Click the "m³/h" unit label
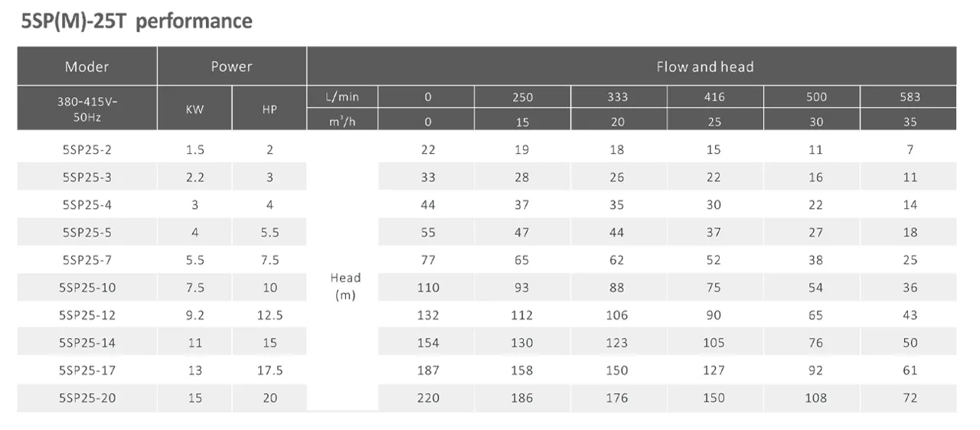The width and height of the screenshot is (980, 430). click(341, 121)
